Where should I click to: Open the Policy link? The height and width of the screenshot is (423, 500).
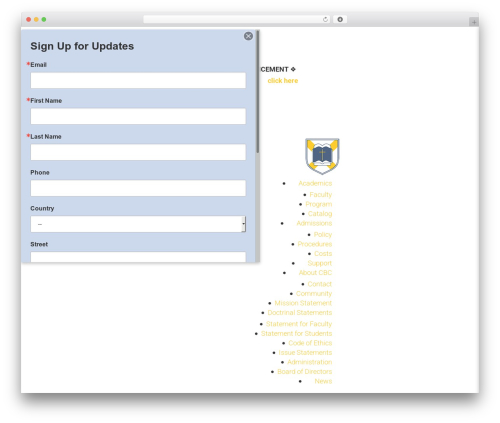(x=323, y=235)
